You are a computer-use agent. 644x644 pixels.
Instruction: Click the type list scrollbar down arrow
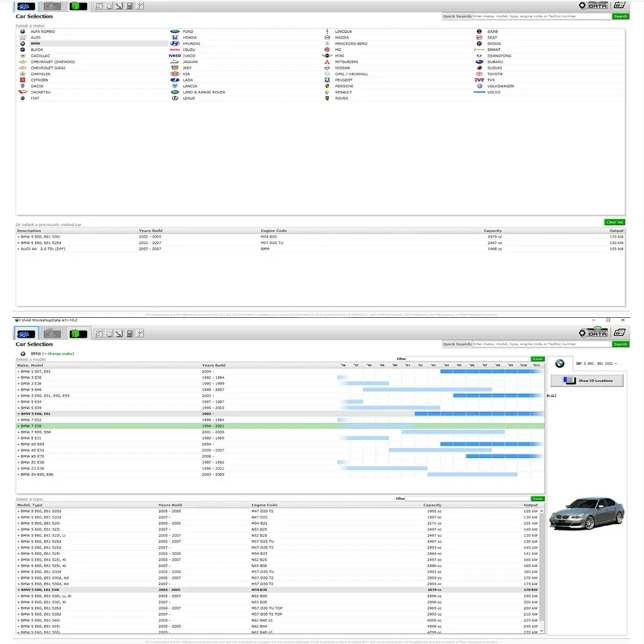tap(542, 630)
